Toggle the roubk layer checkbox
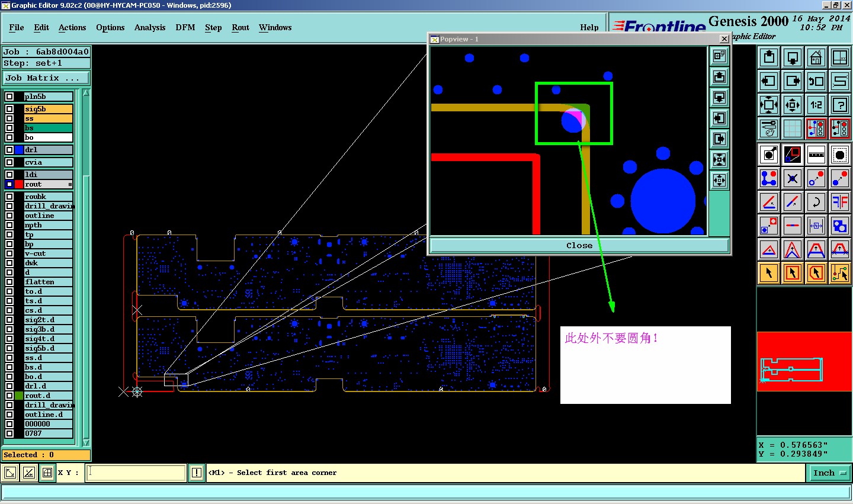Screen dimensions: 853x504 9,197
